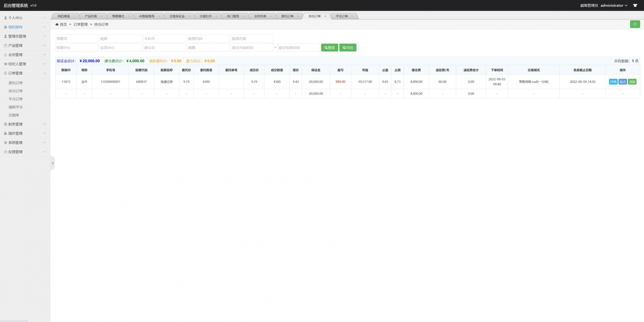Close the 产品列表 tab with its X
The width and height of the screenshot is (644, 322).
click(102, 16)
